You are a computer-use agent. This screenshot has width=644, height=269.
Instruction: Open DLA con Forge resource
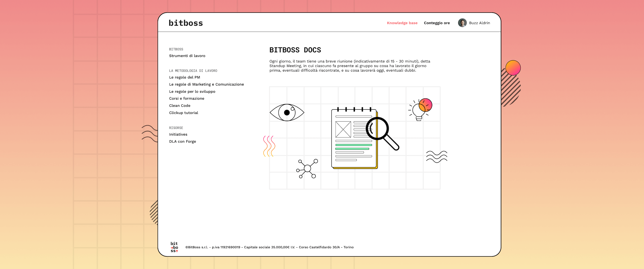click(182, 141)
